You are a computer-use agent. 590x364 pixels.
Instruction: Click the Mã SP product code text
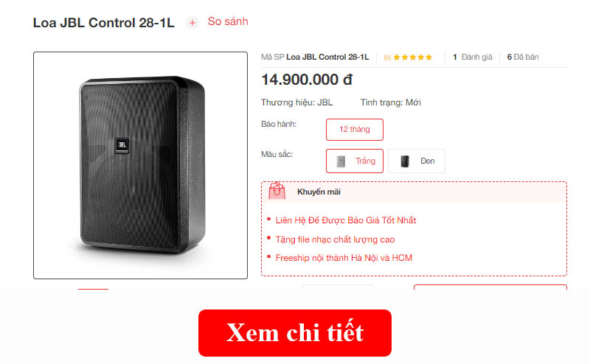coord(315,57)
